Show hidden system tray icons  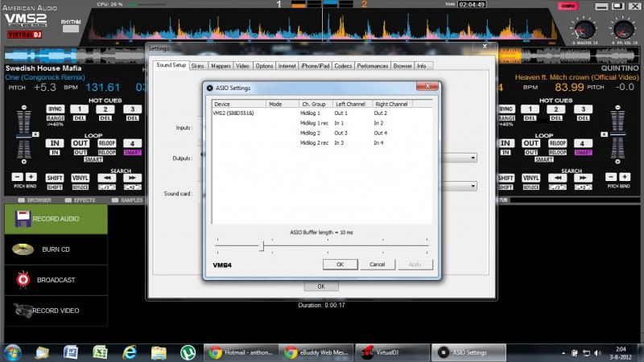tap(563, 353)
